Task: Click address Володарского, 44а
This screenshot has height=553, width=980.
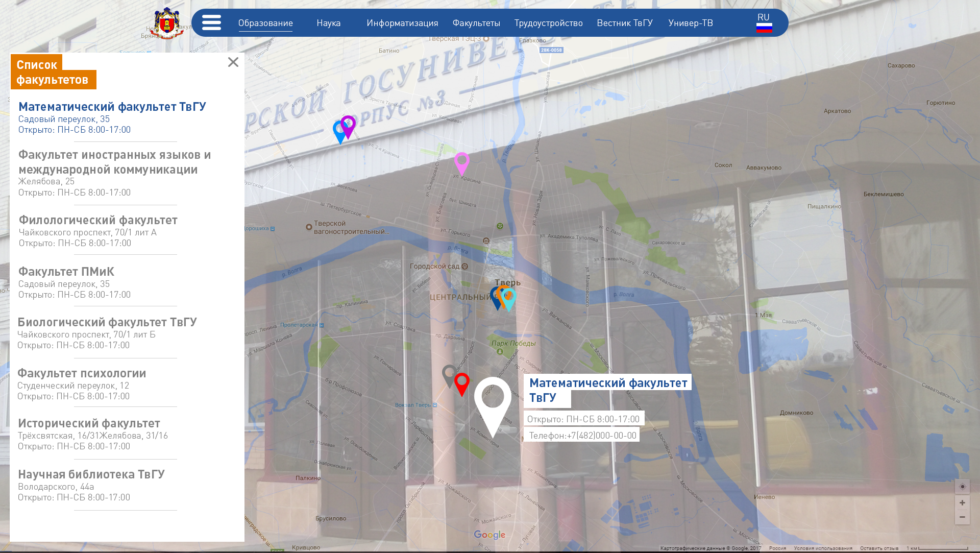Action: [x=56, y=487]
